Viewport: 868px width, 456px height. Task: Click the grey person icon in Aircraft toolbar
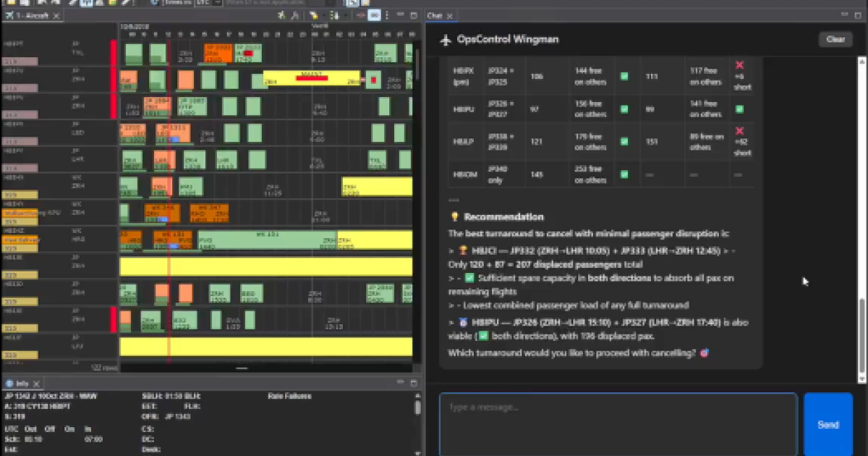point(294,15)
